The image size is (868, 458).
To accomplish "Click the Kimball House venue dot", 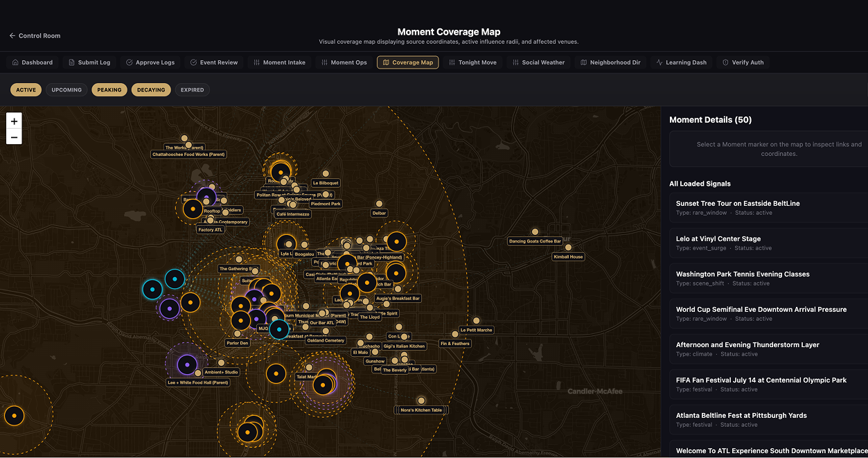I will pos(568,247).
